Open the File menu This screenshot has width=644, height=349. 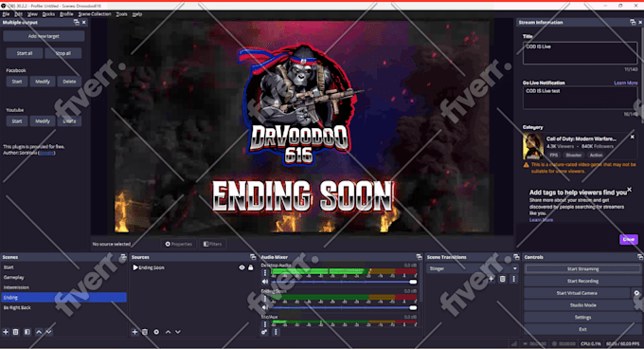pos(6,14)
